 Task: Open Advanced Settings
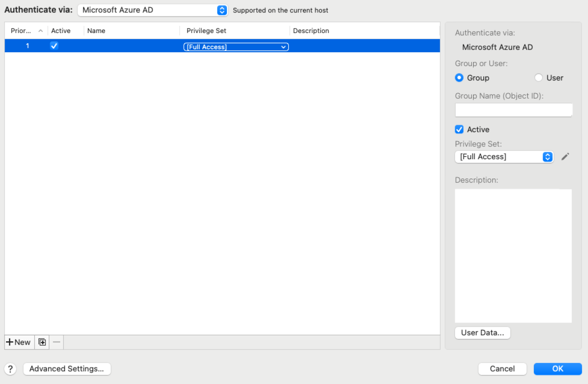pos(67,369)
